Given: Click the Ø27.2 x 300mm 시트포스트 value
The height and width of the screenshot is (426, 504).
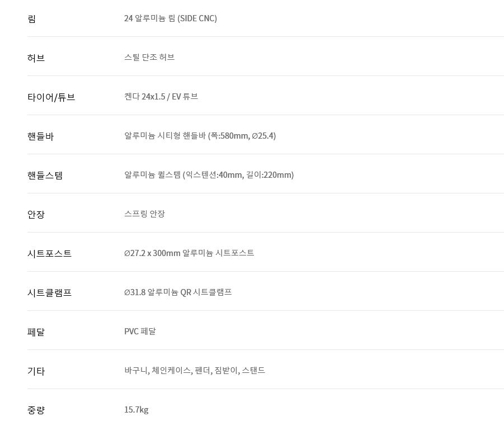Looking at the screenshot, I should (189, 253).
